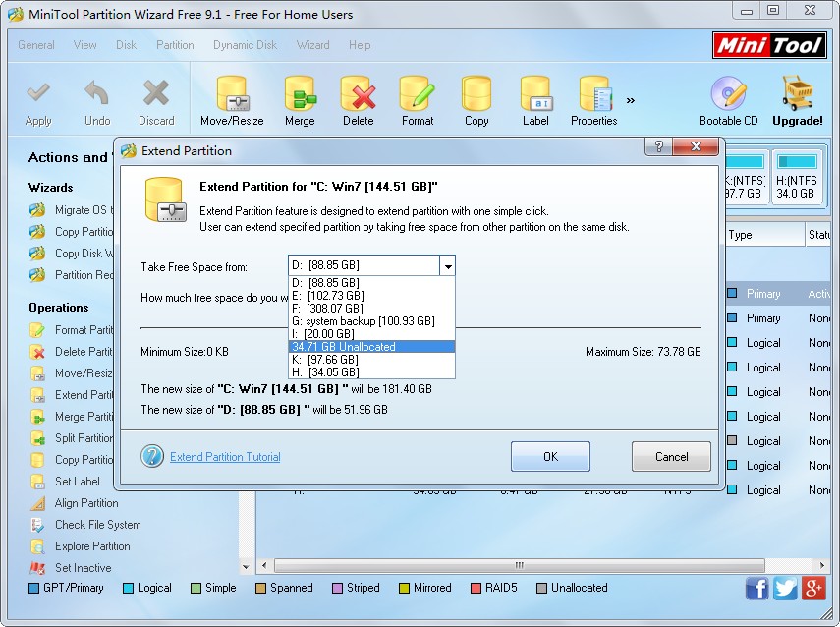Viewport: 840px width, 627px height.
Task: Collapse the Take Free Space dropdown arrow
Action: pos(447,266)
